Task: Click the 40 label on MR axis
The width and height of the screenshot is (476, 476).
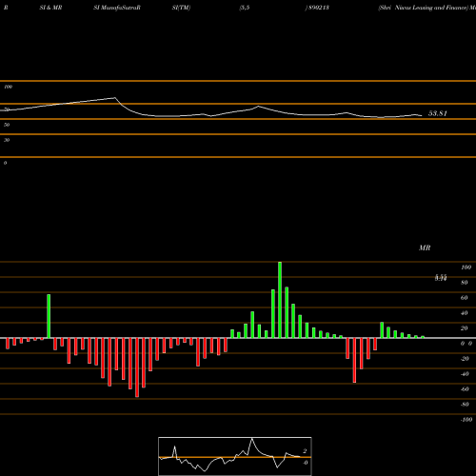Action: coord(465,313)
